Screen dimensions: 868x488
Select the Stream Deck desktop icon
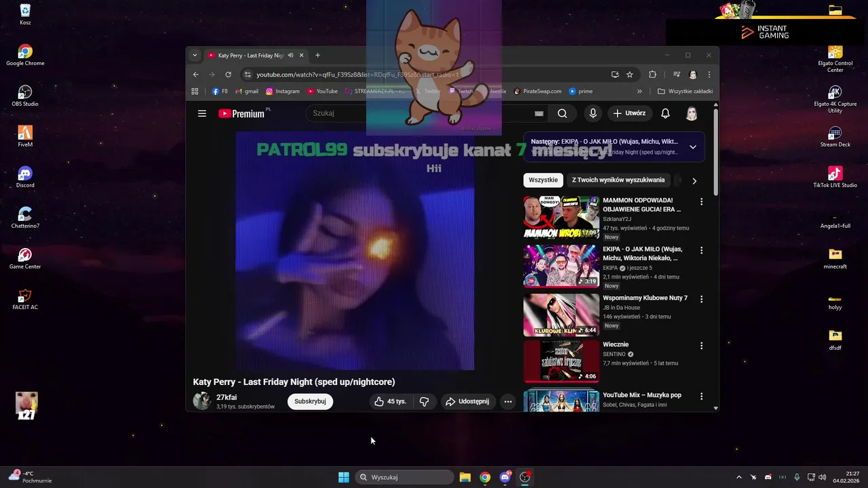835,136
